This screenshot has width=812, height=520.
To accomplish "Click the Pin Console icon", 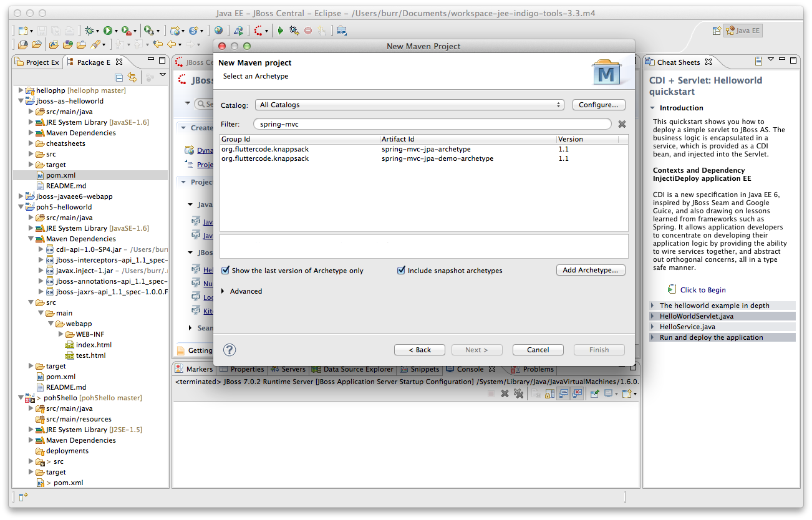I will (x=594, y=393).
